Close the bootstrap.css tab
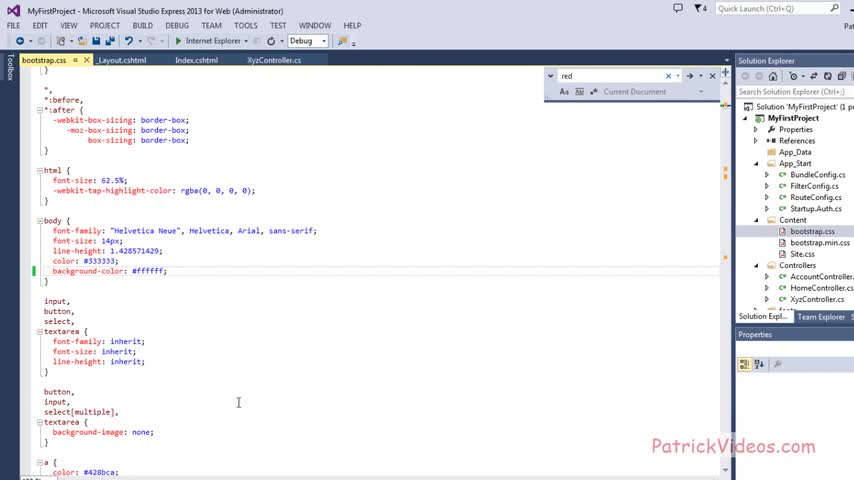The image size is (854, 480). (87, 60)
